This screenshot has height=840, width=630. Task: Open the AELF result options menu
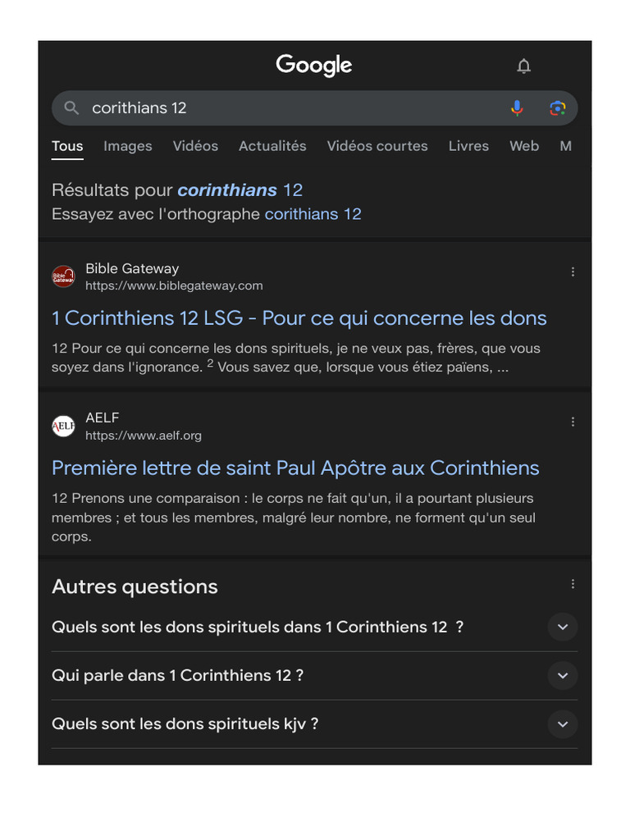click(x=573, y=422)
